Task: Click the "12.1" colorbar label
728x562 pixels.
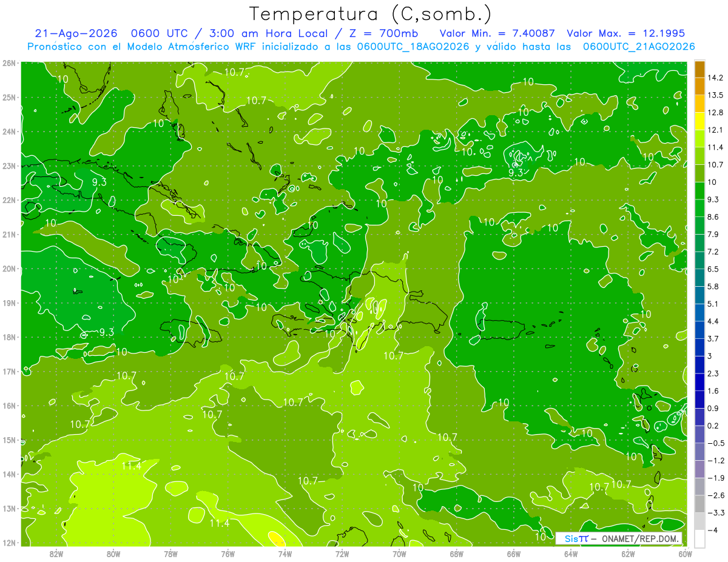Action: coord(716,130)
